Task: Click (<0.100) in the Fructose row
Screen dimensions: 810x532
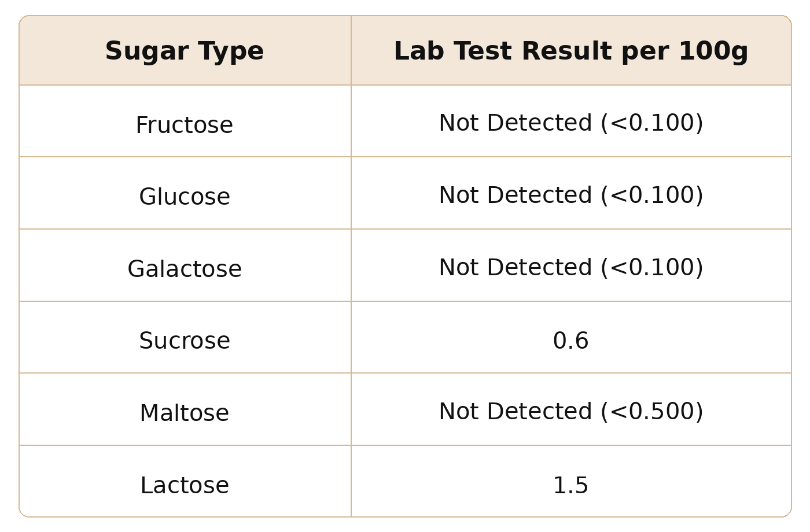Action: click(652, 123)
